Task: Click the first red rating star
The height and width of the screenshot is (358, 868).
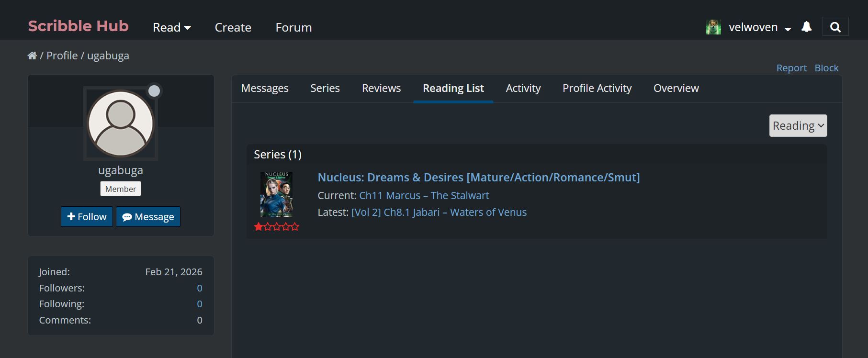Action: click(x=259, y=227)
